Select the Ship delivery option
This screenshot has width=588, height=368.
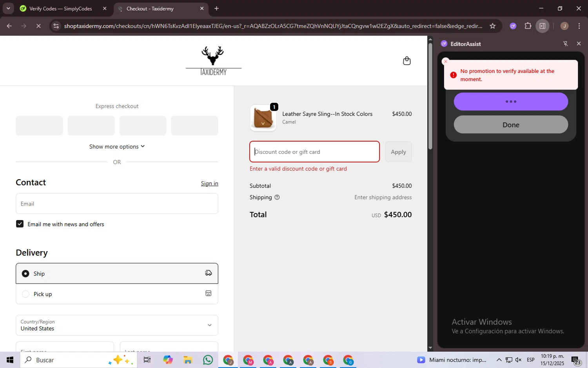coord(117,273)
